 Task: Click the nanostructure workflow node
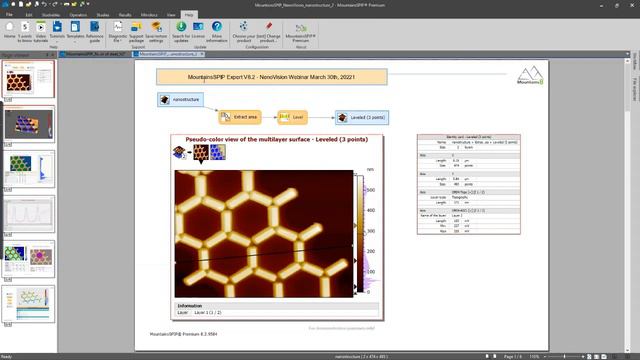(180, 100)
